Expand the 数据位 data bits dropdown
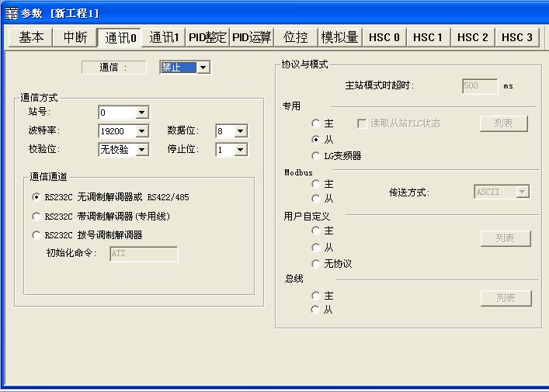 [x=240, y=131]
